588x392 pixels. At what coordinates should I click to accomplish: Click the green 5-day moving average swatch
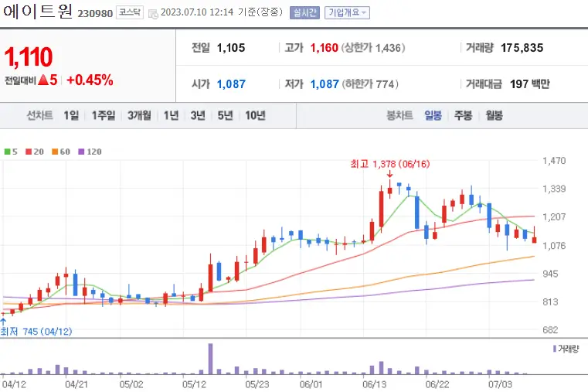pos(7,152)
